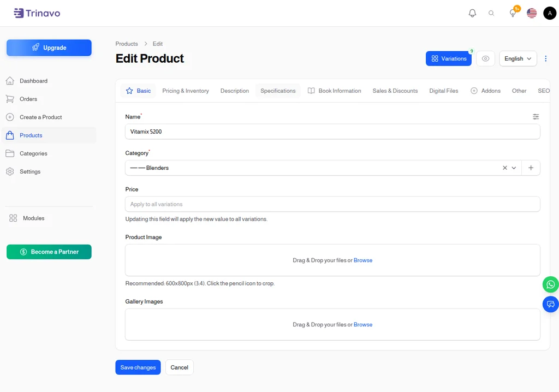
Task: Go to Sales & Discounts tab
Action: [395, 91]
